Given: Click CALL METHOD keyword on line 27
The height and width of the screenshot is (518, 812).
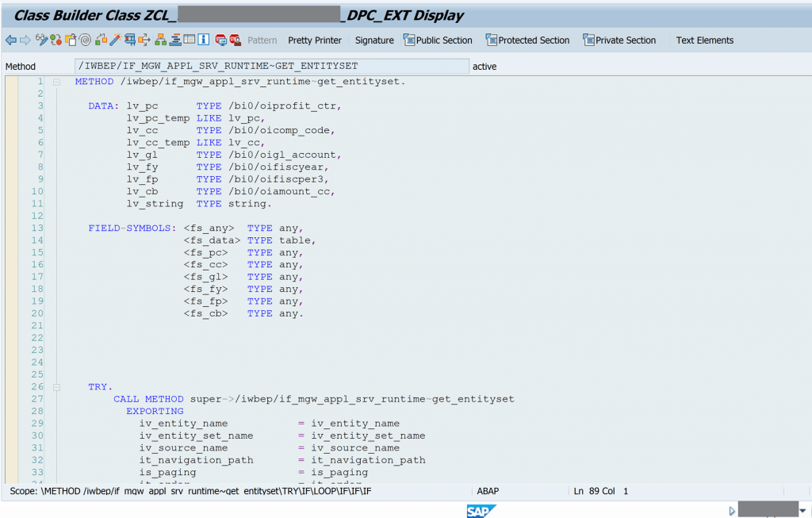Looking at the screenshot, I should pyautogui.click(x=148, y=399).
